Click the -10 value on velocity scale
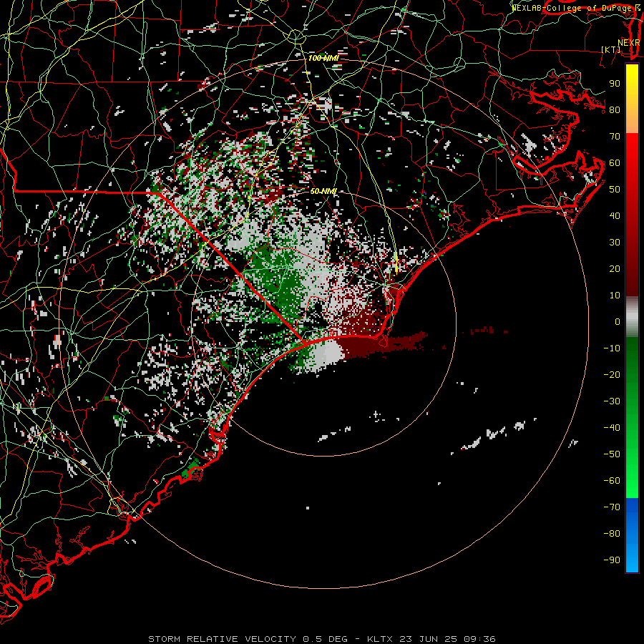The width and height of the screenshot is (644, 644). (x=612, y=348)
